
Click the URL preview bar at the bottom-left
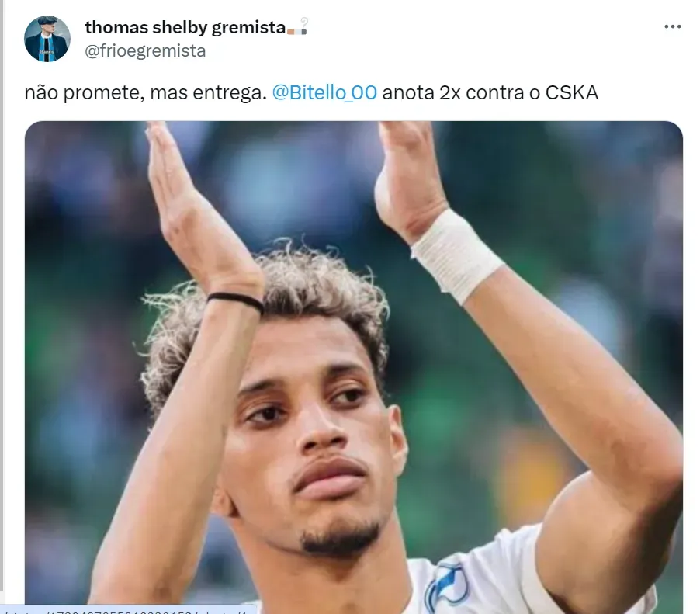[129, 609]
